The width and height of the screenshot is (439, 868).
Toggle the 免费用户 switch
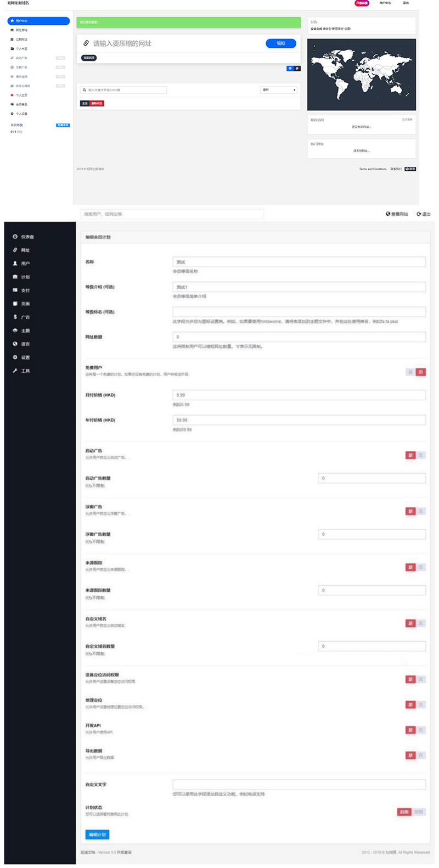pyautogui.click(x=415, y=372)
